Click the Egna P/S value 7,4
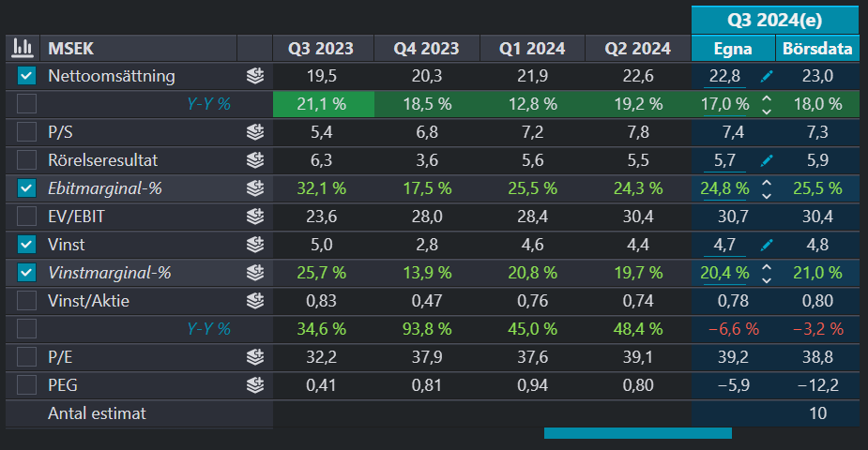Screen dimensions: 868x450 tap(734, 132)
